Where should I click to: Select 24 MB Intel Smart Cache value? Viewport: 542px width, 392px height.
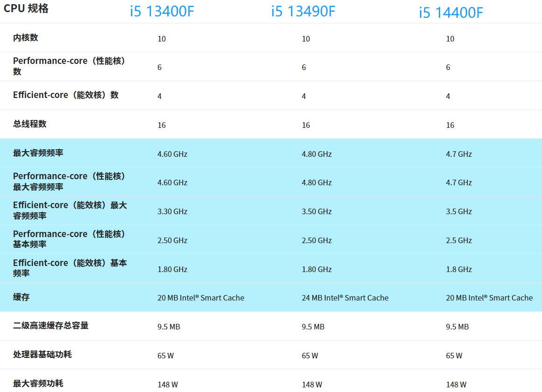[345, 298]
